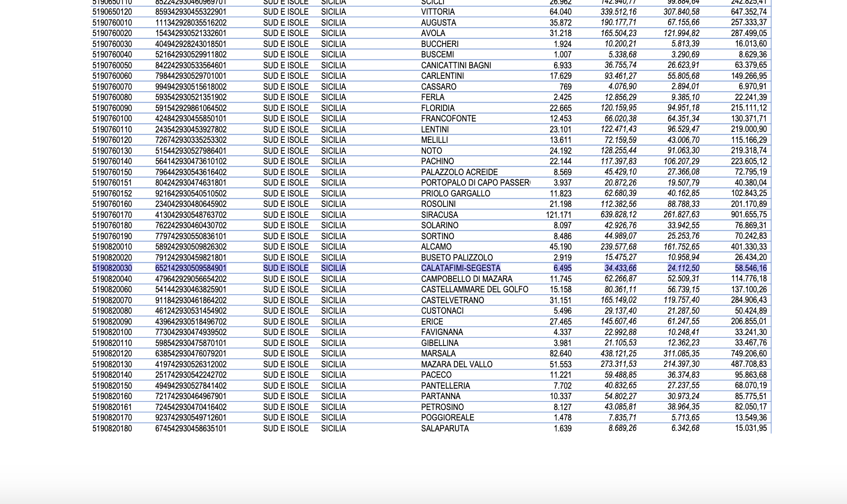The height and width of the screenshot is (504, 847).
Task: Click total 901.655,75 in Siracusa row
Action: pyautogui.click(x=749, y=215)
